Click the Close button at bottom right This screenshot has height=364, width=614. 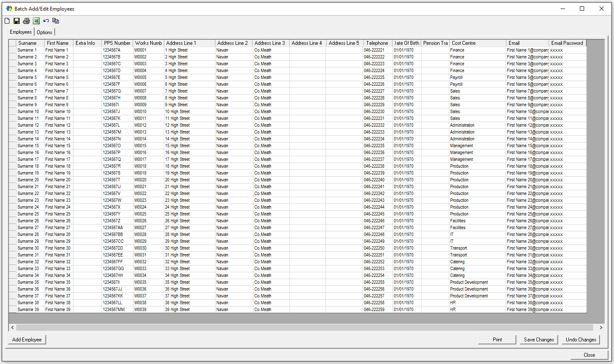pos(589,355)
